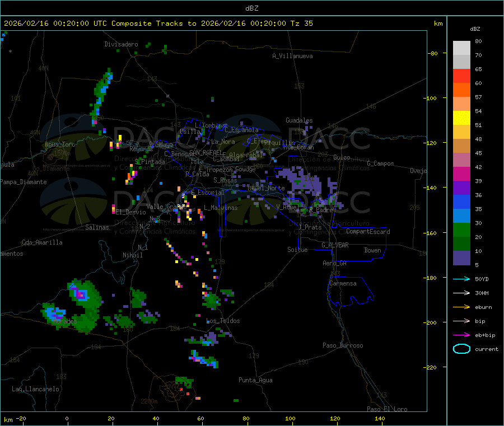
Task: Pick the purple 36-39 dBZ swatch
Action: tap(461, 188)
